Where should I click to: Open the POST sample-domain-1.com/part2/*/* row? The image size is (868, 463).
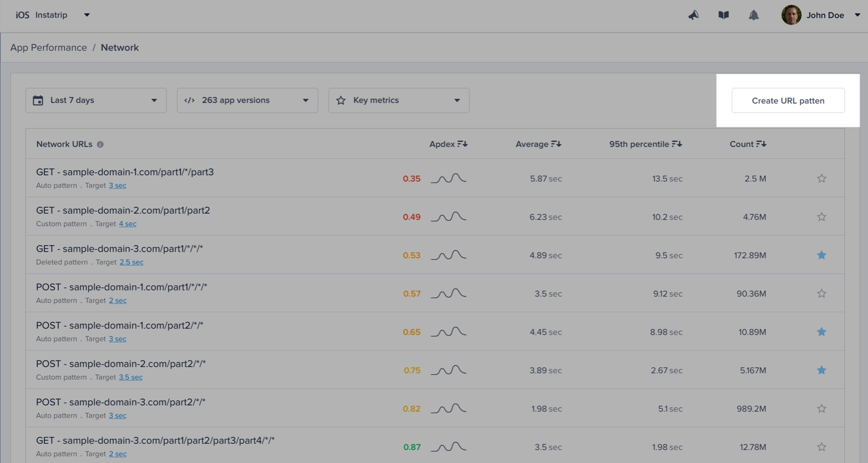pos(119,325)
